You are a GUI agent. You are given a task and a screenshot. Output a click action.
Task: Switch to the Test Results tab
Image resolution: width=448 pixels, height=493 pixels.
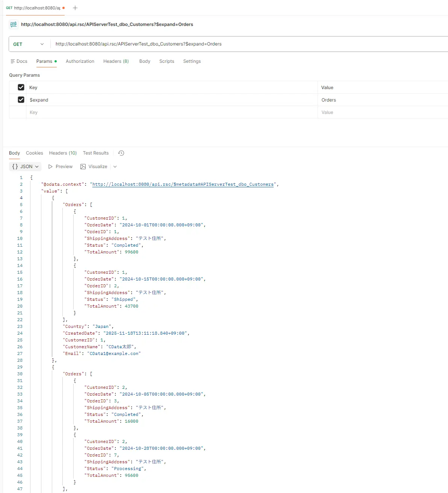click(96, 153)
